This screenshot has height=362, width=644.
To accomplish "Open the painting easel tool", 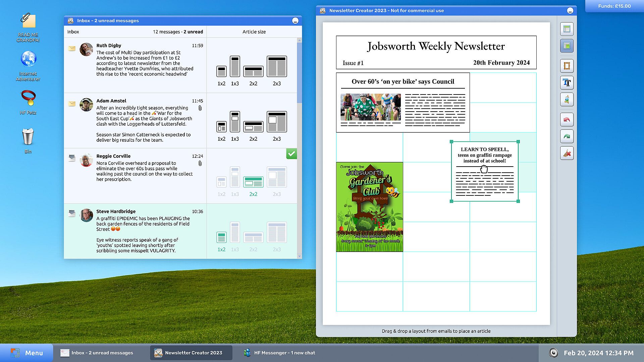I will pos(567,100).
